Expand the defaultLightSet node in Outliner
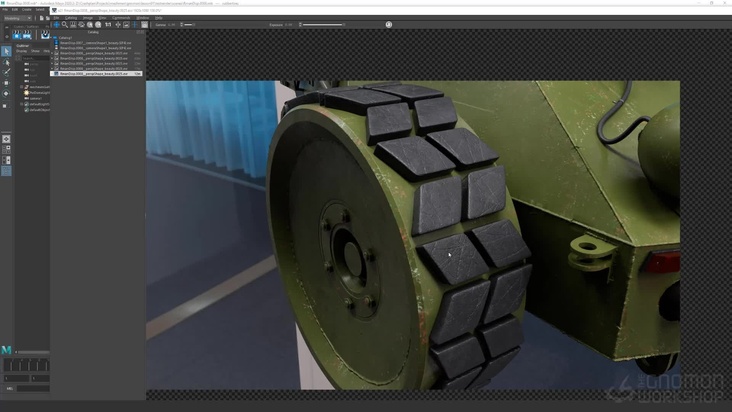The height and width of the screenshot is (412, 732). 21,104
